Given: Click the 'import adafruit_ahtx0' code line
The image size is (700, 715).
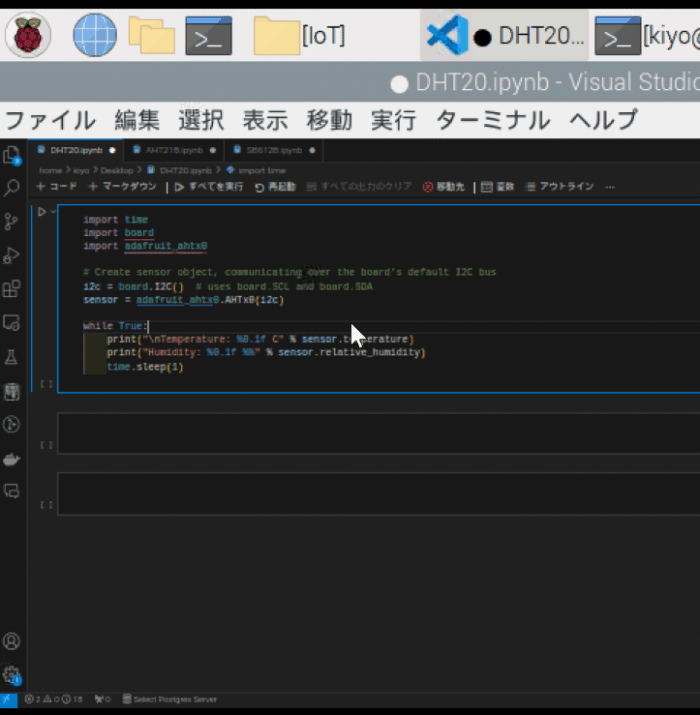Looking at the screenshot, I should coord(145,246).
